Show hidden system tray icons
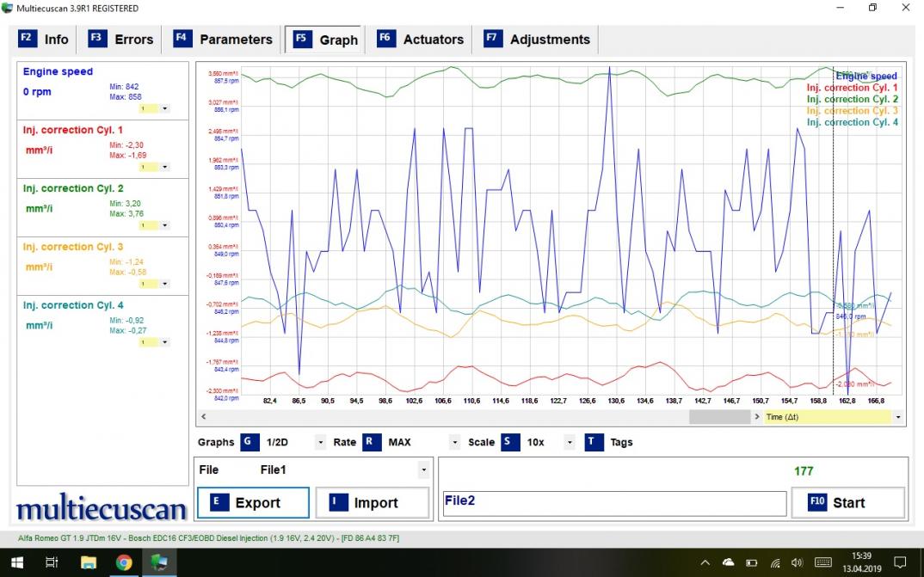The width and height of the screenshot is (924, 577). [705, 563]
